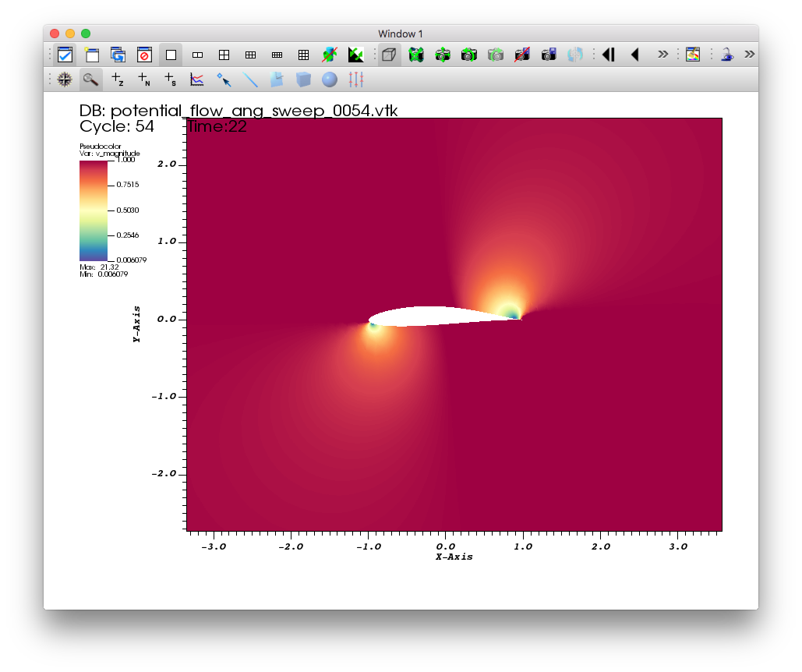
Task: Click the legend tick value 0.5030
Action: (x=127, y=210)
